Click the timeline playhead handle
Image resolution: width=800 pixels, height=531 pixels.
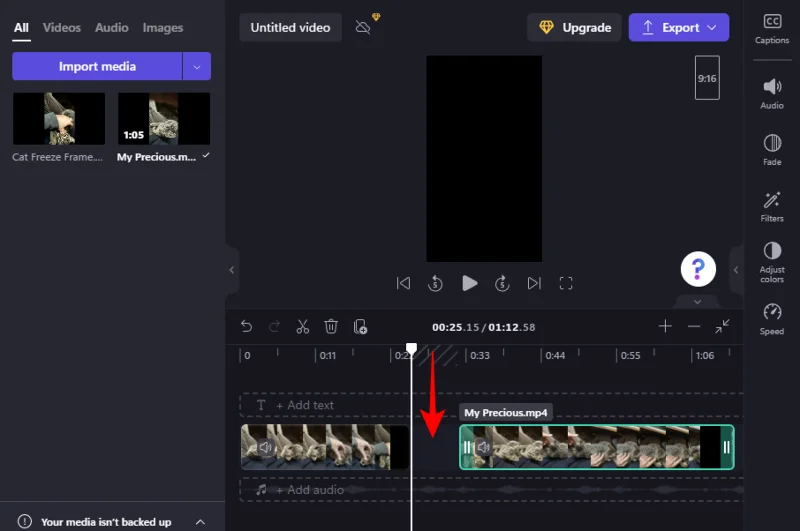pos(411,348)
